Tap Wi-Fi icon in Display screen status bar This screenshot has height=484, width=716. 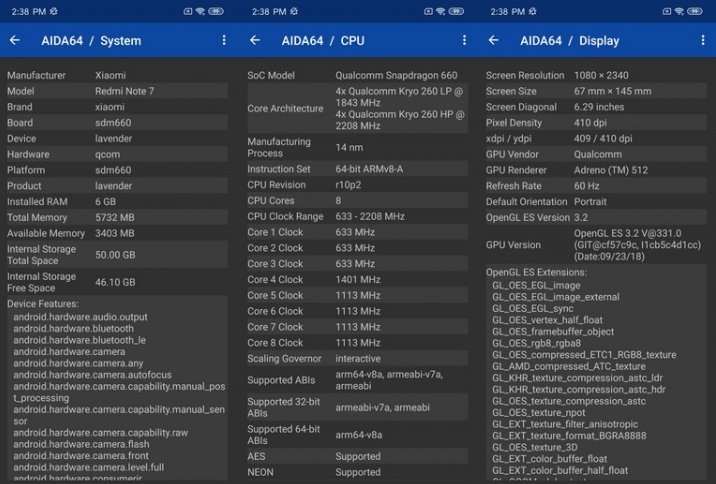click(x=679, y=11)
